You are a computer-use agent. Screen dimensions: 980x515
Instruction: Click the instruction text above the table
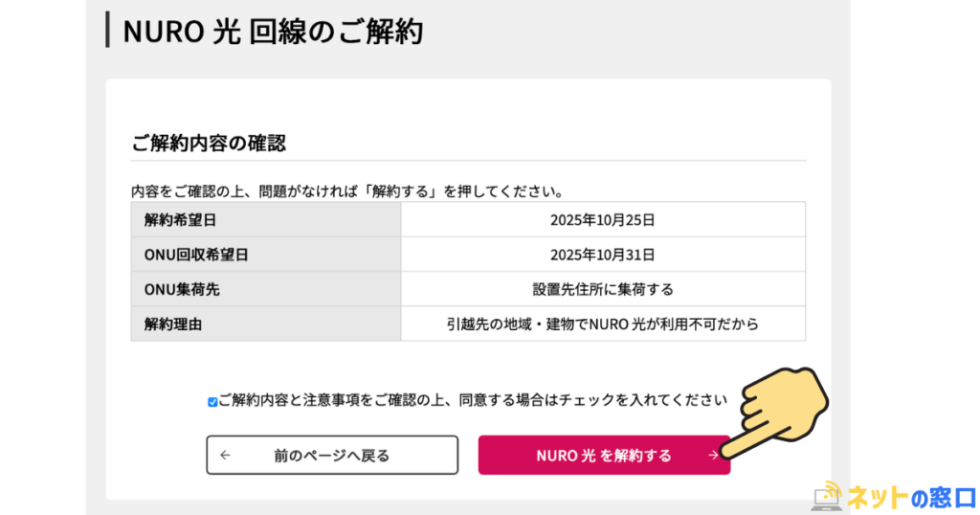coord(346,191)
